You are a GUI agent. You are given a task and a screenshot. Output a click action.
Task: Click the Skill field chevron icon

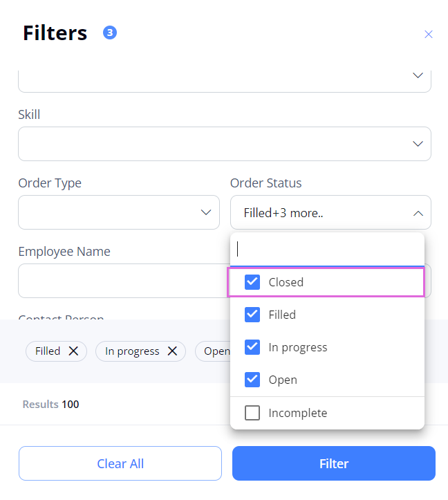(418, 144)
